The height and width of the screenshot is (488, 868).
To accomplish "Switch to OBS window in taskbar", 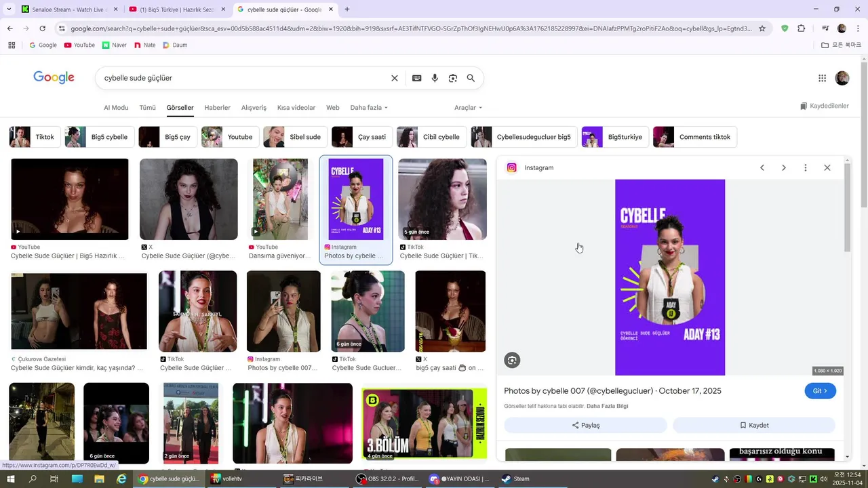I will tap(387, 479).
